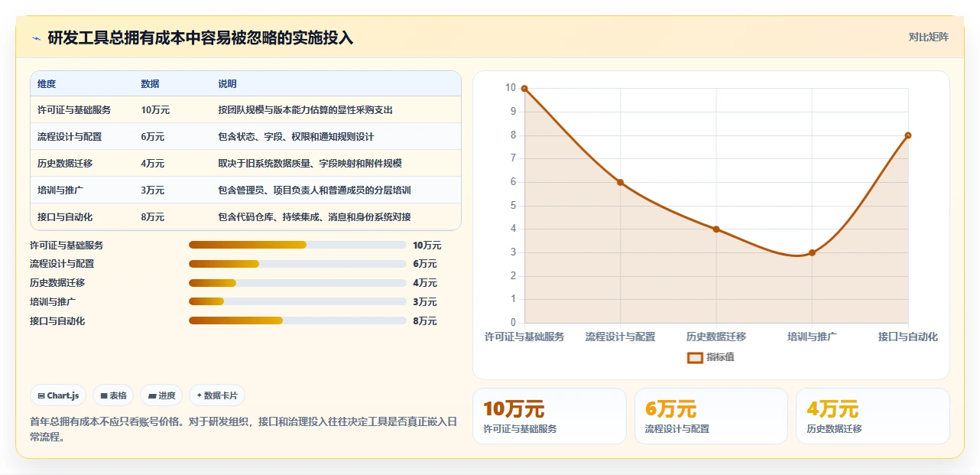The width and height of the screenshot is (980, 475).
Task: Click the 历史数据迁移 progress bar
Action: (x=297, y=283)
